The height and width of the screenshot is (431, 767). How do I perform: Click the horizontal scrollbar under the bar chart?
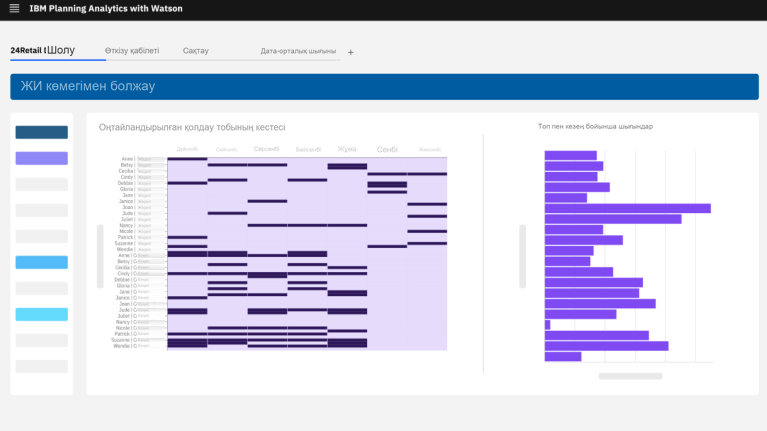point(631,376)
